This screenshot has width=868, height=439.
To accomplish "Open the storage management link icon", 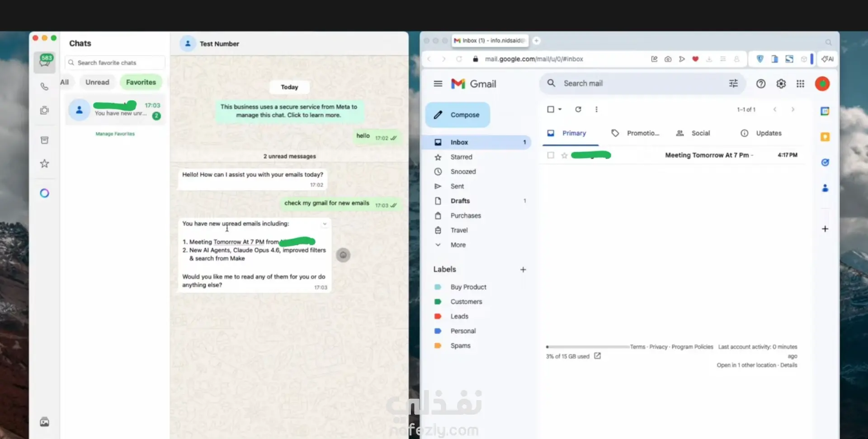I will pyautogui.click(x=597, y=356).
